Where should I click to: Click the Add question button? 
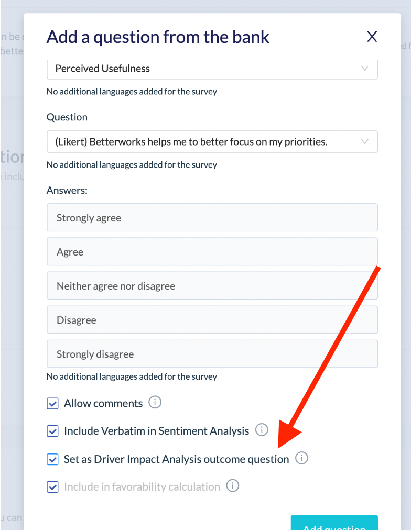(334, 524)
